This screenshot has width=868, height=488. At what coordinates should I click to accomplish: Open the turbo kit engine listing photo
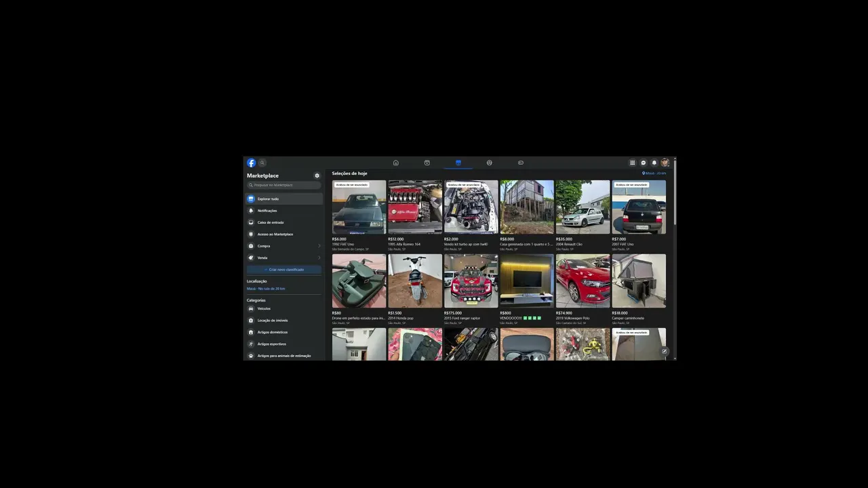tap(471, 207)
